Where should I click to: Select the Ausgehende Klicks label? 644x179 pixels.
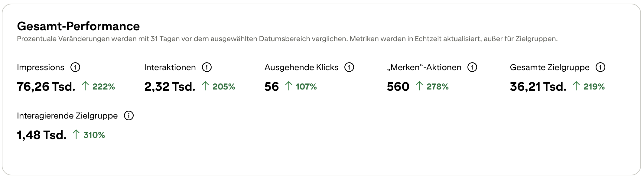pyautogui.click(x=301, y=67)
